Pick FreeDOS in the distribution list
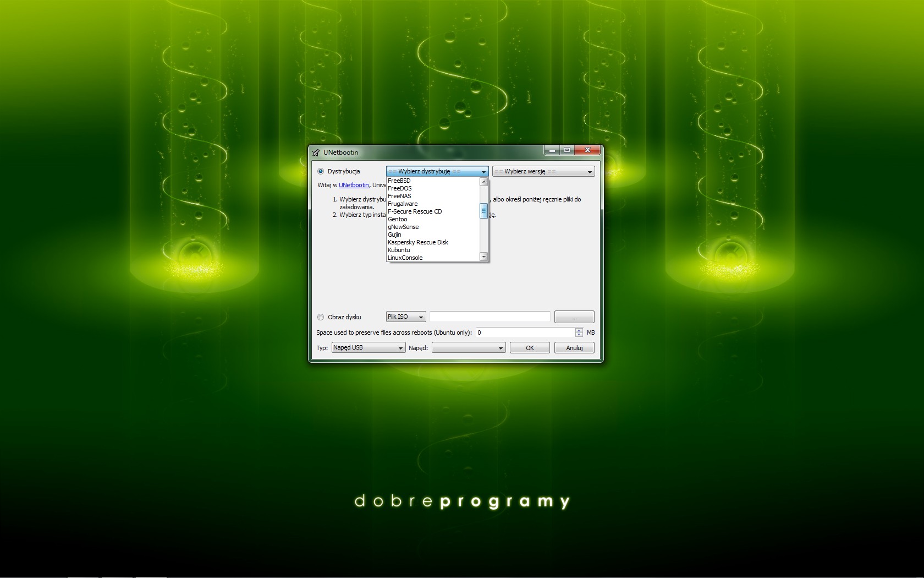 (x=400, y=188)
